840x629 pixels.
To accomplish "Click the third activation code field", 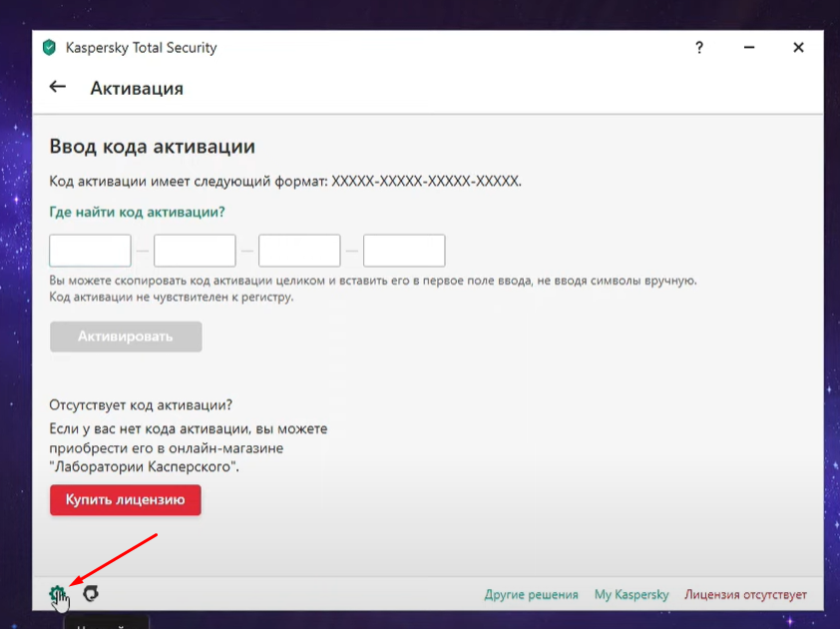I will [x=299, y=251].
